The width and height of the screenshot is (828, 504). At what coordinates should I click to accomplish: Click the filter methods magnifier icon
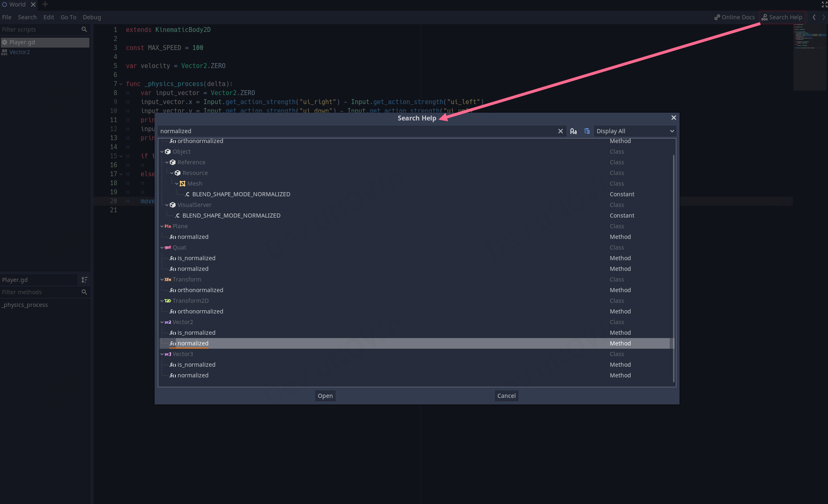(x=84, y=292)
